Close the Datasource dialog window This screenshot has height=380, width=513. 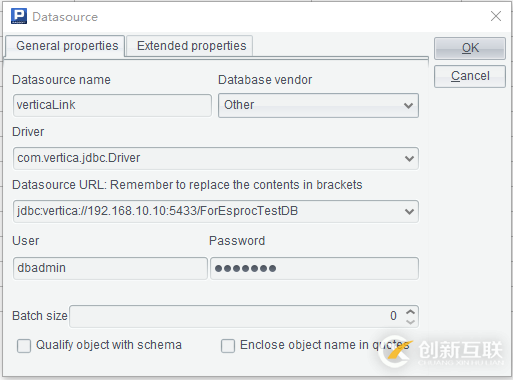496,16
